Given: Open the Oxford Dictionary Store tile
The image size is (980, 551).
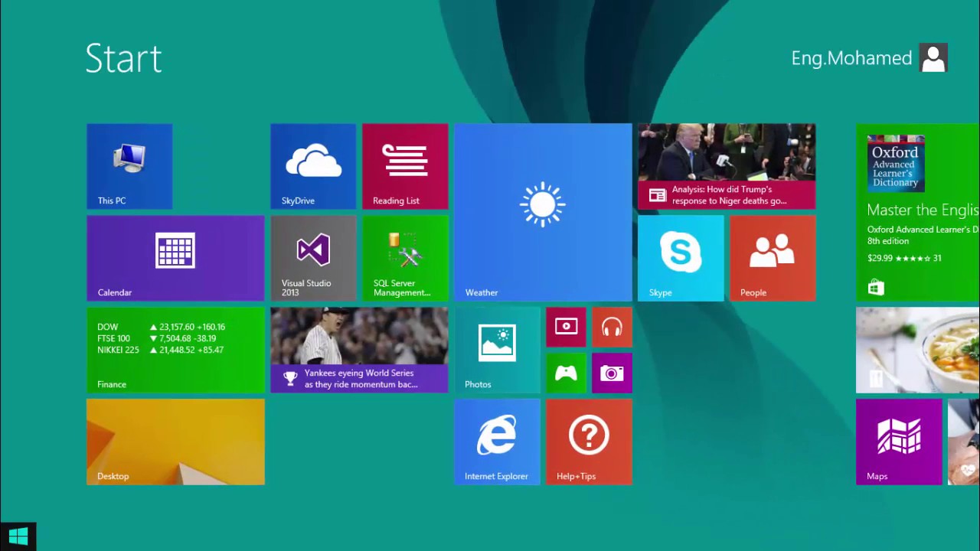Looking at the screenshot, I should (x=918, y=212).
